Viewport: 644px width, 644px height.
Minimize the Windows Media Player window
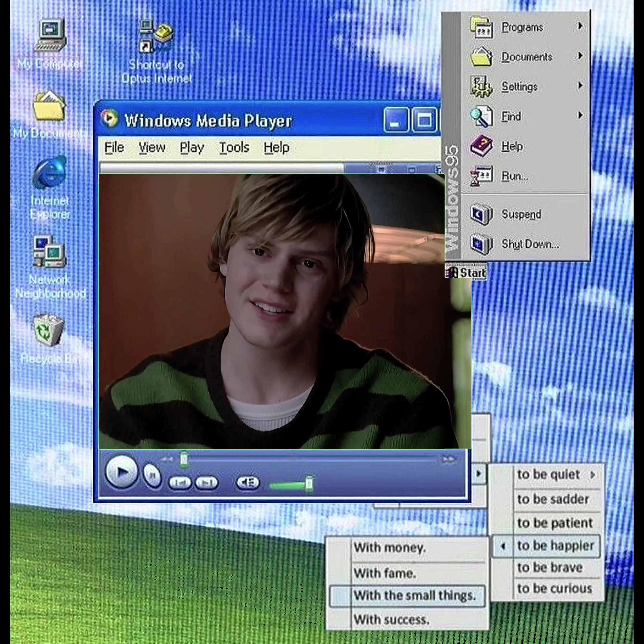pos(396,120)
